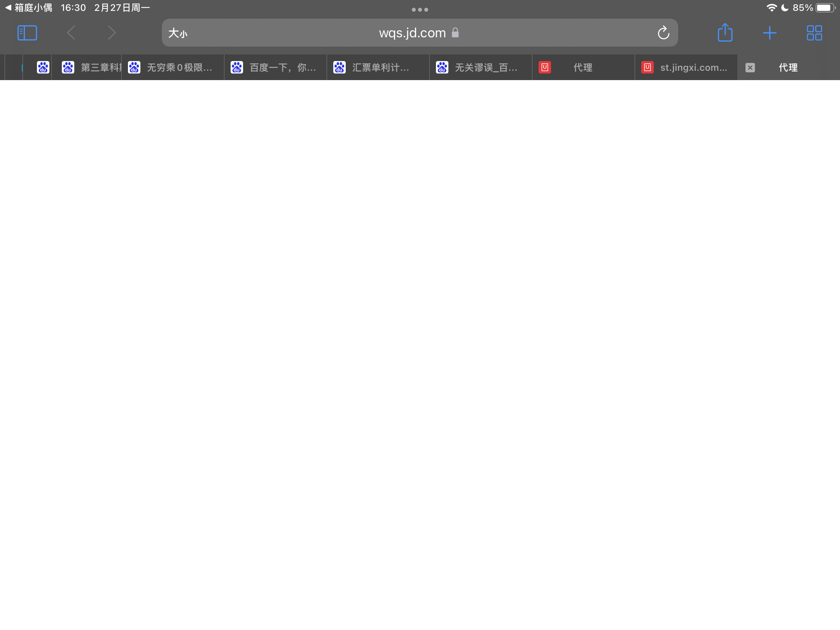Open the 大小 page settings menu

178,33
